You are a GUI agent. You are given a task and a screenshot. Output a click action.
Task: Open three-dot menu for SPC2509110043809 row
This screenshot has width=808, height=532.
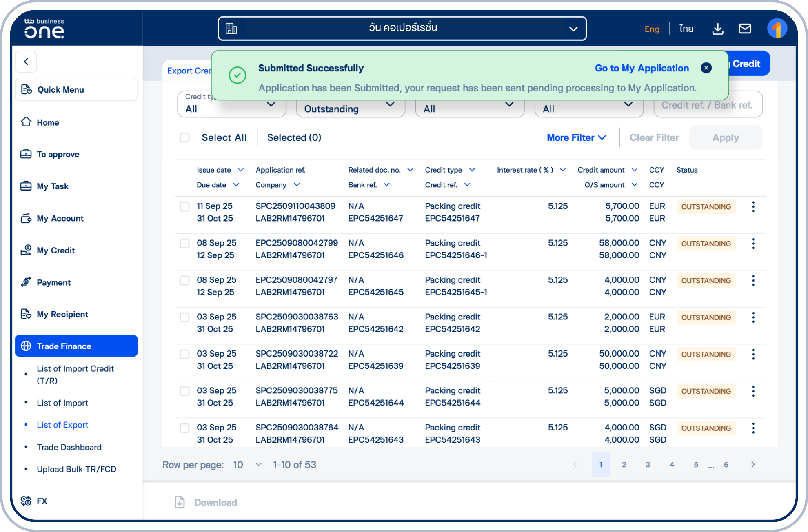[753, 207]
